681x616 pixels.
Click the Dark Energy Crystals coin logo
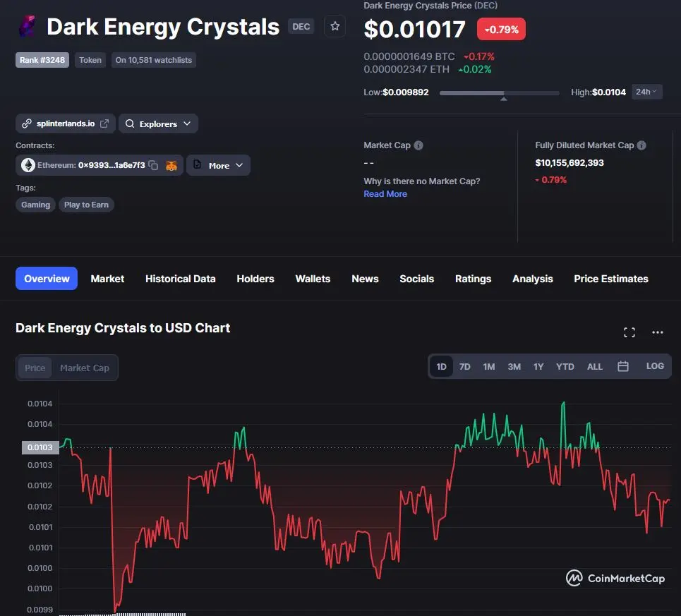point(28,26)
